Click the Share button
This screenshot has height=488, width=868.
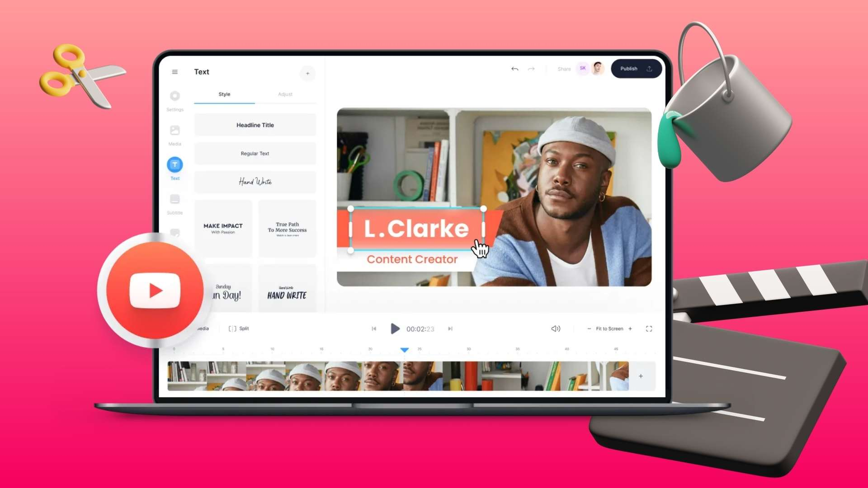(563, 69)
